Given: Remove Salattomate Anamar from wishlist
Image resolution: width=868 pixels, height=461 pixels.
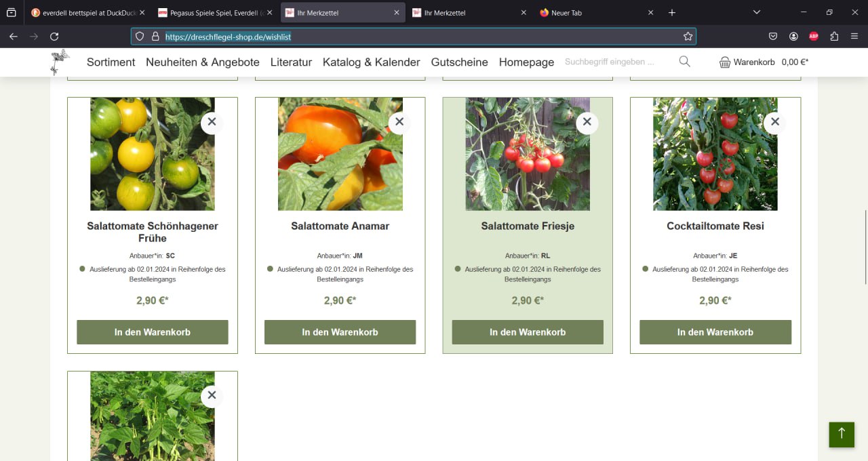Looking at the screenshot, I should click(399, 122).
